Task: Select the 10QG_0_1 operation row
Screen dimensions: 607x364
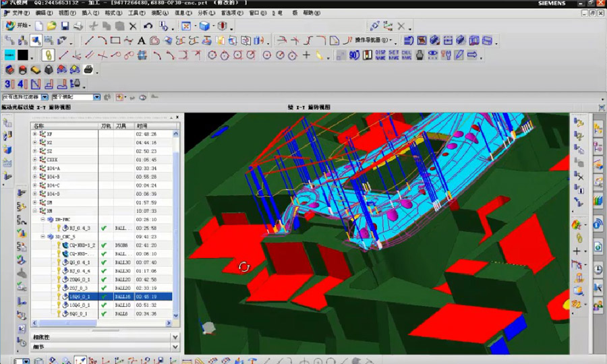Action: pos(80,305)
